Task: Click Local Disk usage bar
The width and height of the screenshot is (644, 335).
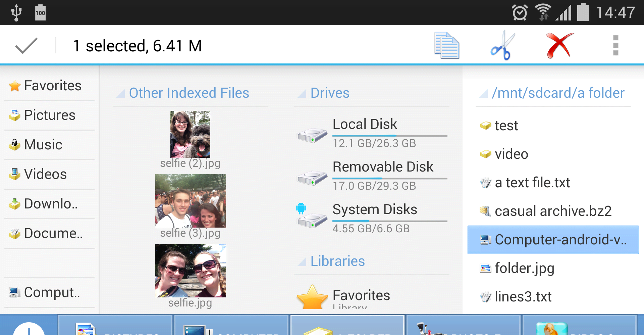Action: [x=390, y=136]
